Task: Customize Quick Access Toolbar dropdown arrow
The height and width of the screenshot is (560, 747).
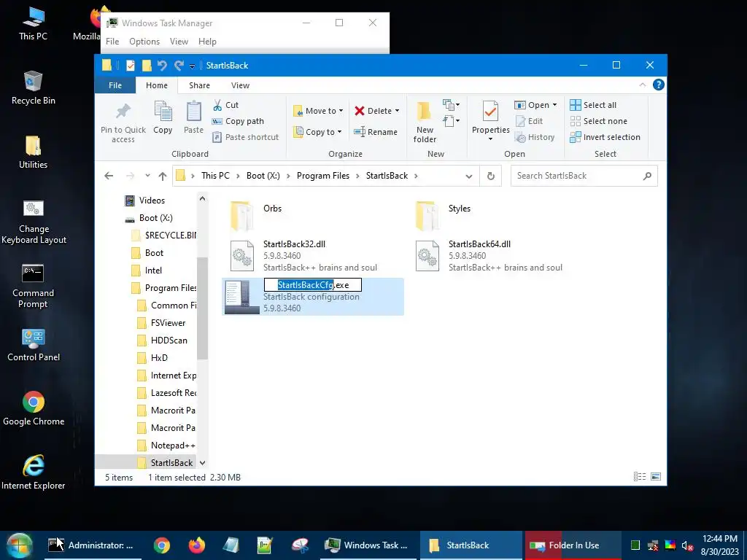Action: (192, 66)
